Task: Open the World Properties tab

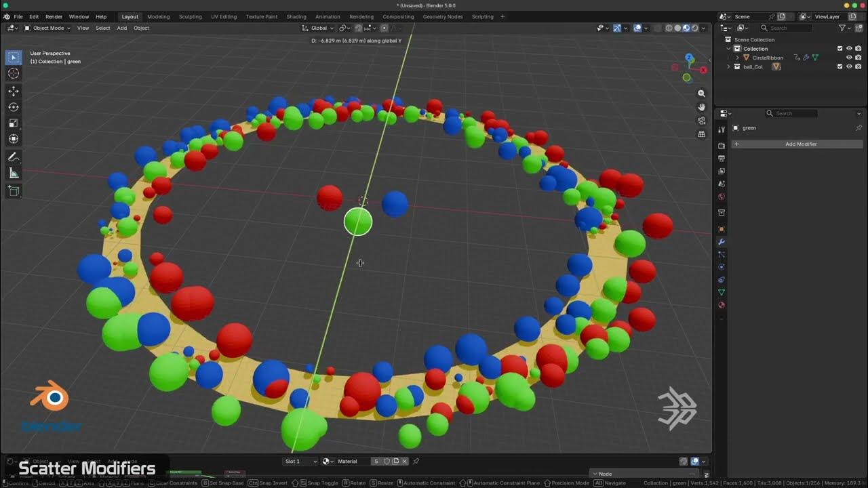Action: [x=721, y=197]
